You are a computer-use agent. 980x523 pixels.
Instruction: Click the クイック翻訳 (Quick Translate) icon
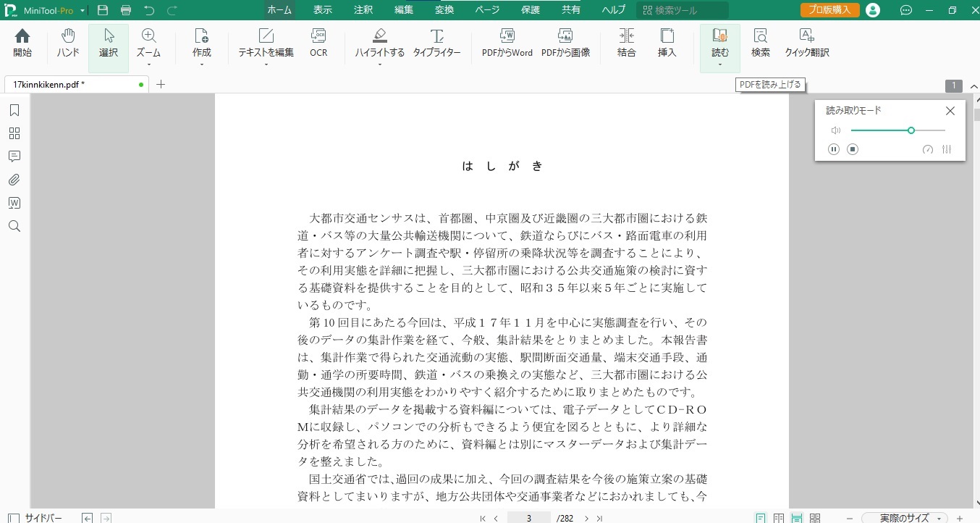coord(806,43)
